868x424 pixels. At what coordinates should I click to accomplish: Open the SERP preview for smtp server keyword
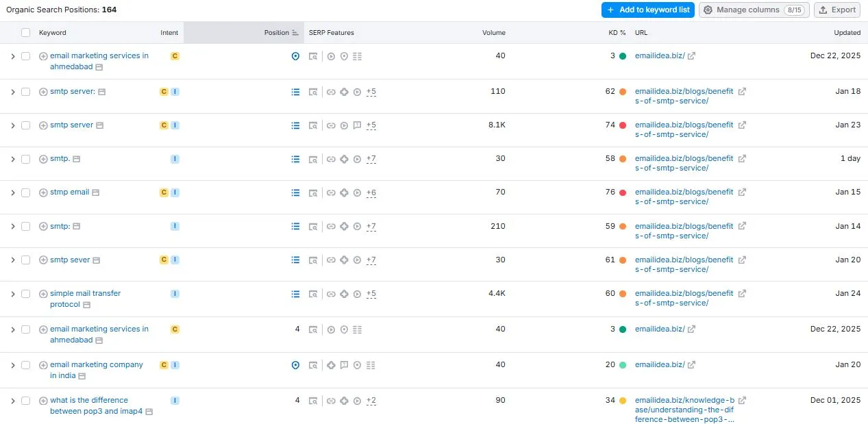coord(313,125)
